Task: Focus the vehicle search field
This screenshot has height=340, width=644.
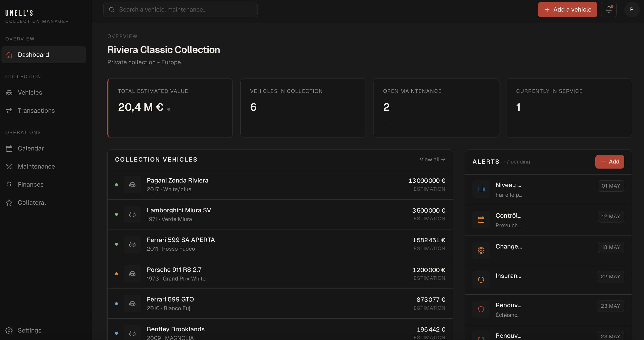Action: click(x=180, y=9)
